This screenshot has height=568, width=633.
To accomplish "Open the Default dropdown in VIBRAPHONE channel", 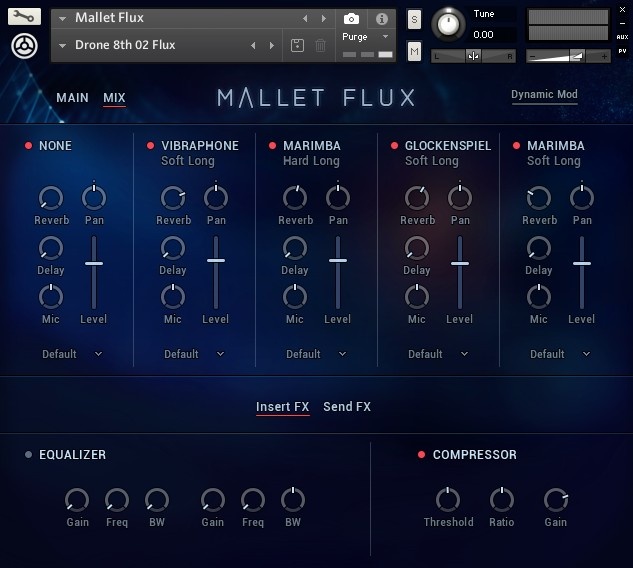I will [x=194, y=354].
